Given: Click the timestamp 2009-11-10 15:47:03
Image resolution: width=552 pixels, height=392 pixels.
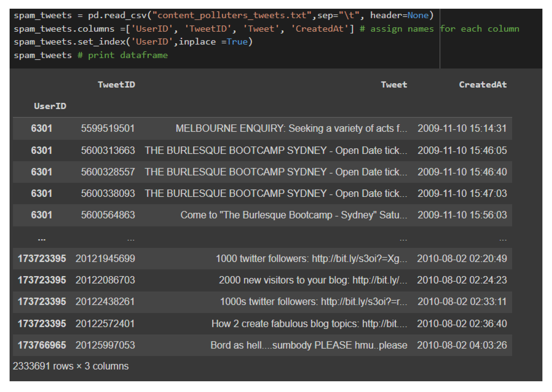Looking at the screenshot, I should coord(462,193).
